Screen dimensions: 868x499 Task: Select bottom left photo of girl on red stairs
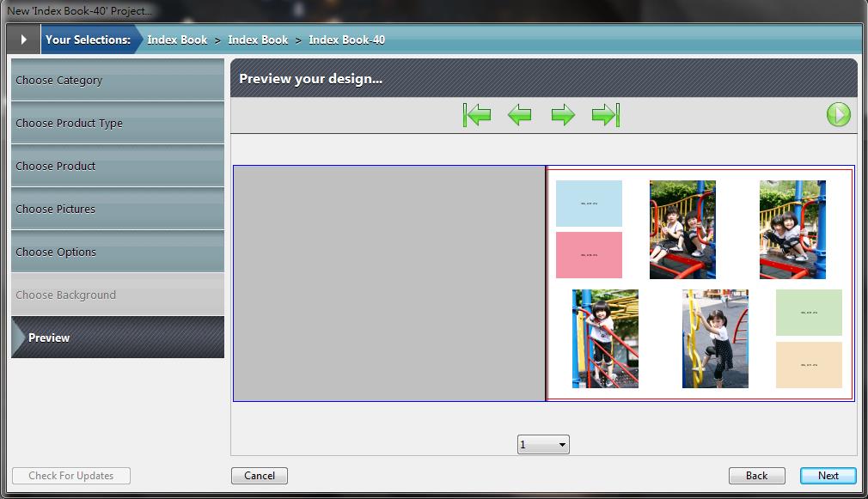[605, 338]
